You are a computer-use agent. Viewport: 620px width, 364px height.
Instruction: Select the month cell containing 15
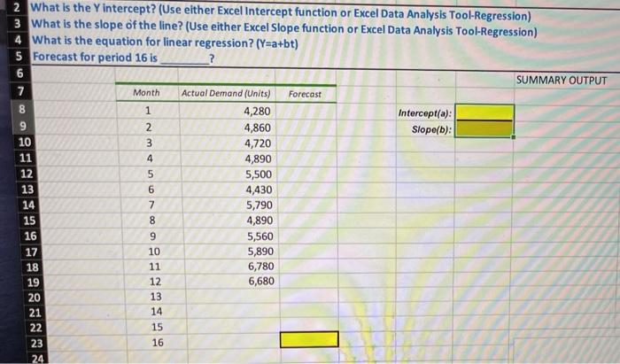(x=157, y=327)
